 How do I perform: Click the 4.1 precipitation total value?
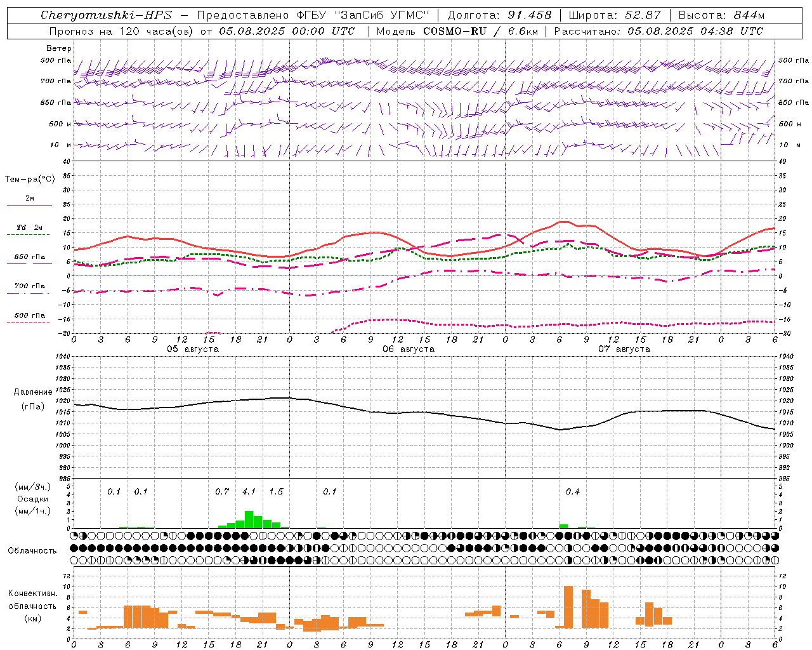(x=249, y=492)
